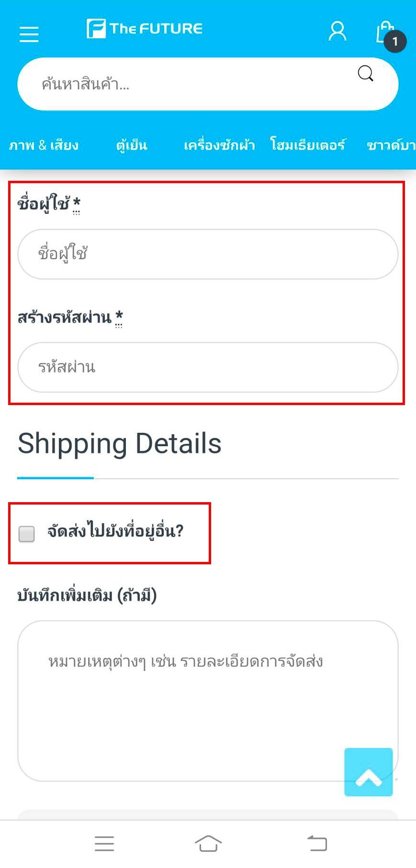The width and height of the screenshot is (416, 868).
Task: Enable จัดส่งไปยังที่อยู่อื่น checkbox
Action: pos(27,533)
